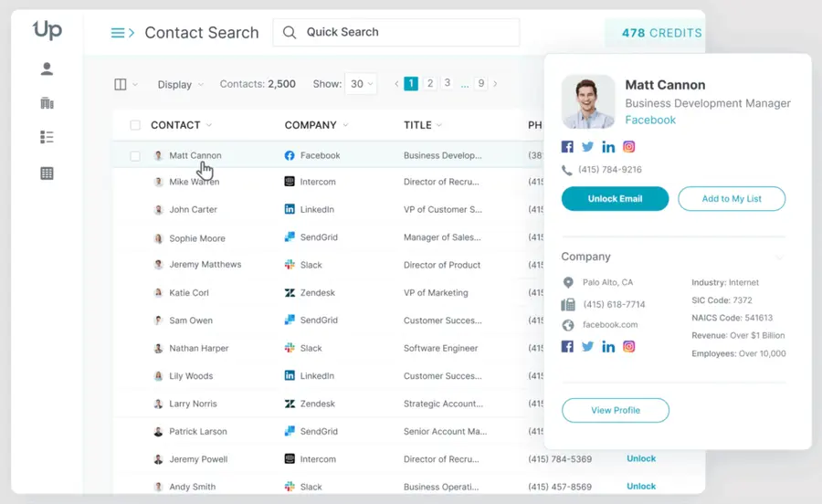
Task: Open the table grid icon in the sidebar
Action: pos(47,173)
